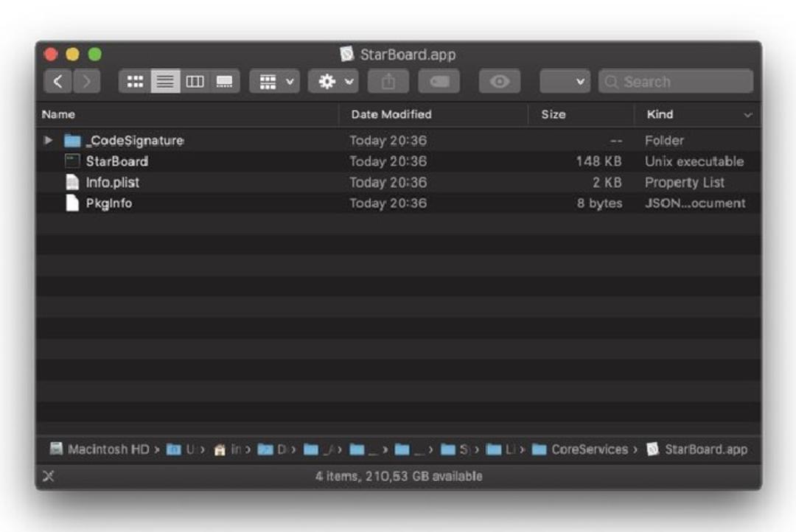This screenshot has height=532, width=796.
Task: Open the U folder in the path bar
Action: [x=181, y=449]
